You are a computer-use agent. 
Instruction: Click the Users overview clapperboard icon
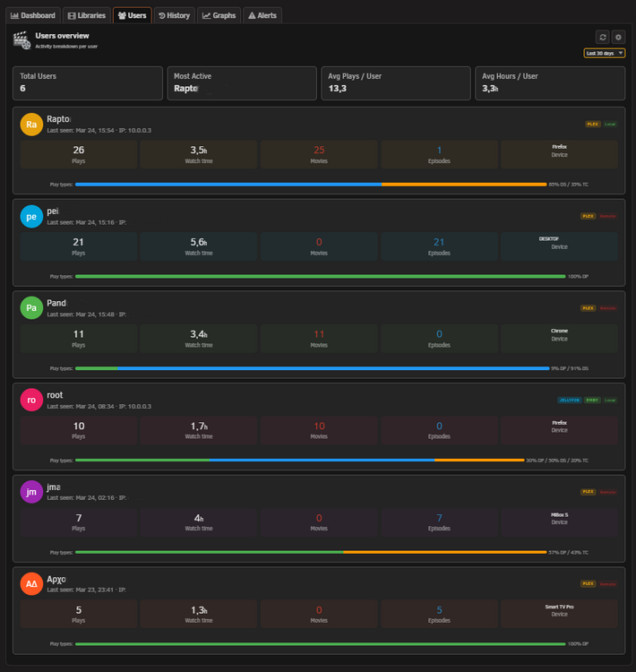pos(21,40)
